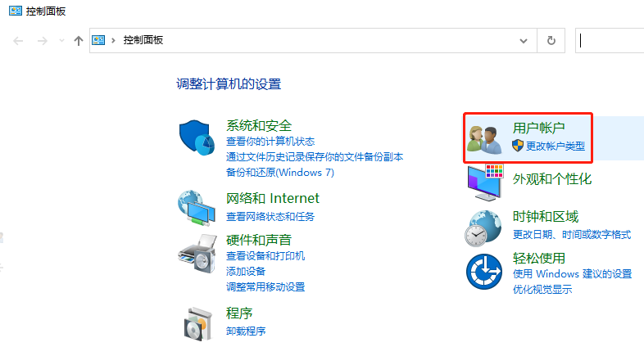Click the 网络和 Internet globe icon

[197, 208]
